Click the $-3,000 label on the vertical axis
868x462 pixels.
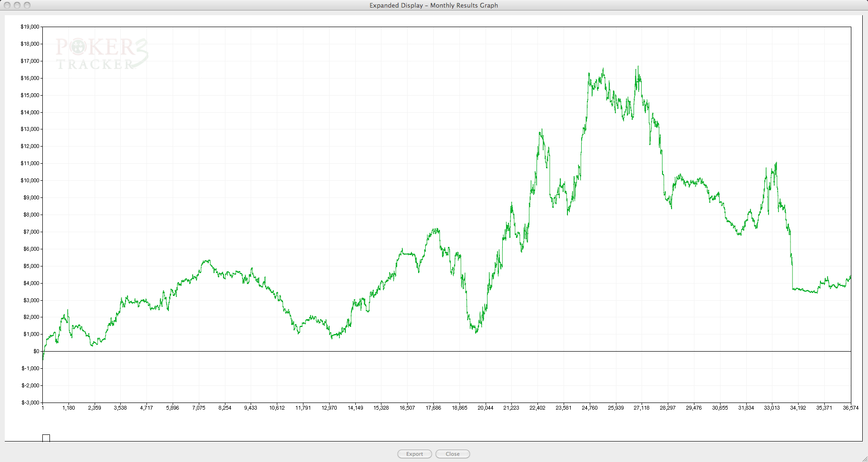coord(30,403)
